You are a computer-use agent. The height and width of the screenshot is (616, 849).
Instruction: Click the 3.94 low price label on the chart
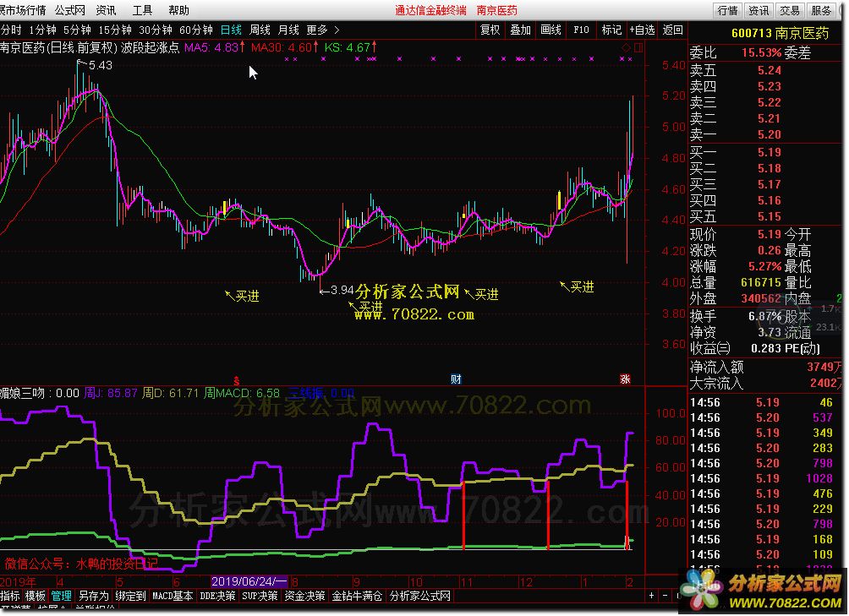(342, 291)
